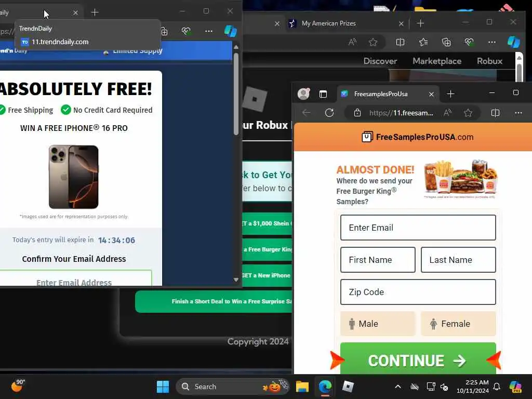
Task: Close the FreesamplesProUsa tab
Action: (431, 95)
